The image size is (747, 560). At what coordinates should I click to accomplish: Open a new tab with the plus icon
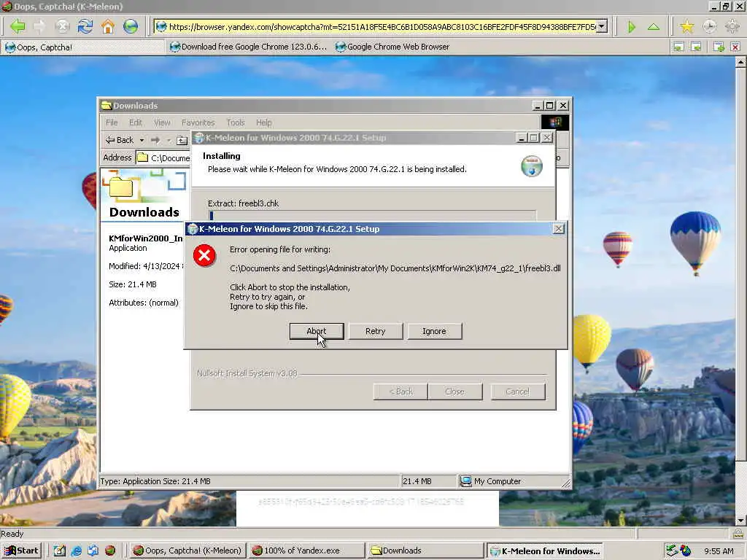tap(719, 47)
